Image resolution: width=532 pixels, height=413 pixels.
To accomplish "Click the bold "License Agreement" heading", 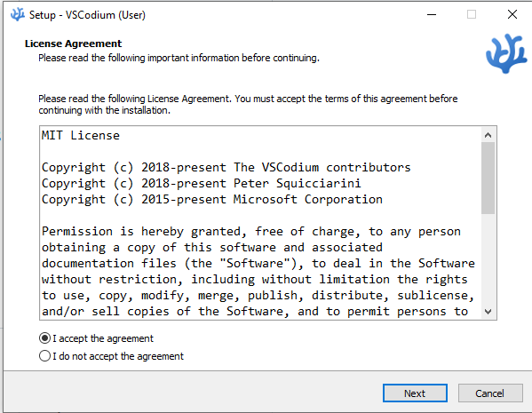I will pyautogui.click(x=74, y=44).
